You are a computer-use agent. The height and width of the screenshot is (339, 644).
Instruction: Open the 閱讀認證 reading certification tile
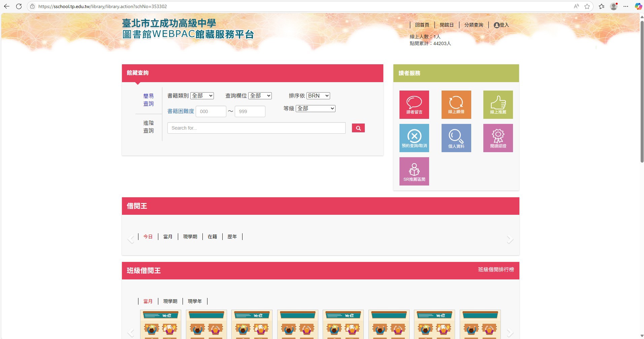[x=498, y=138]
